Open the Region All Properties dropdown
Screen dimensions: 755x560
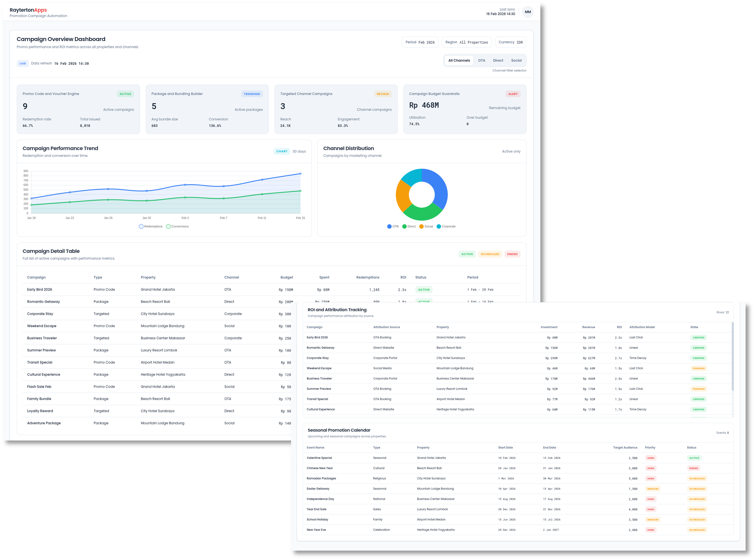[x=467, y=42]
